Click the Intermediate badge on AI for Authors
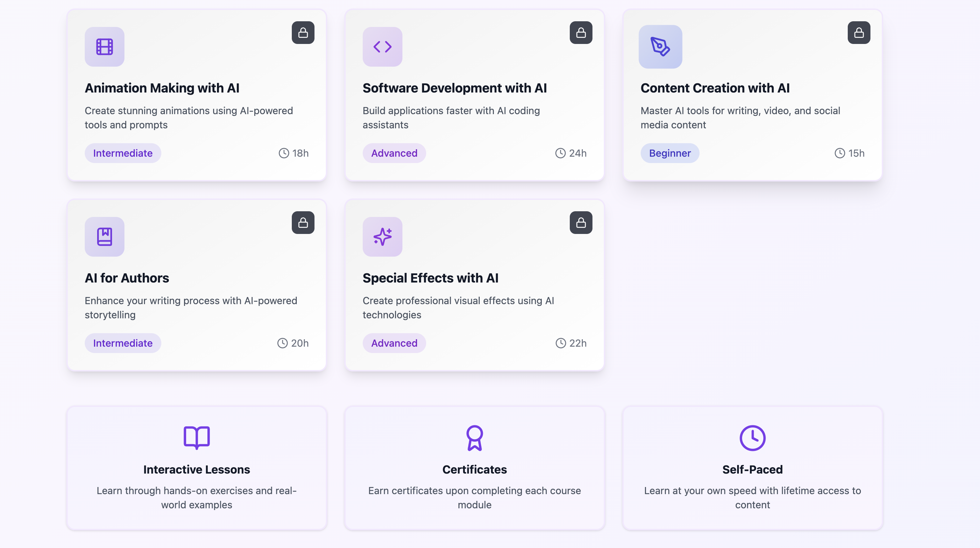 tap(123, 343)
